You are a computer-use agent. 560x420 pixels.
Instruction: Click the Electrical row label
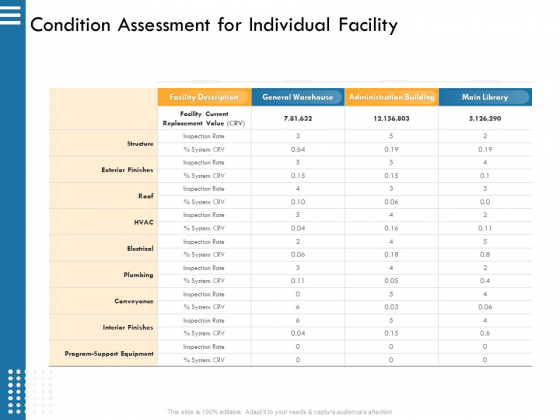[140, 249]
